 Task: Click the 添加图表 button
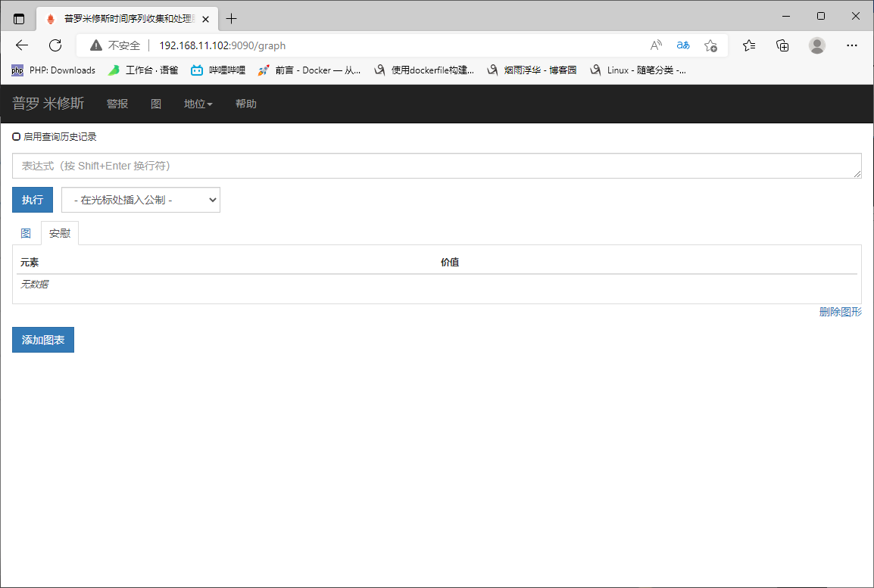tap(43, 340)
